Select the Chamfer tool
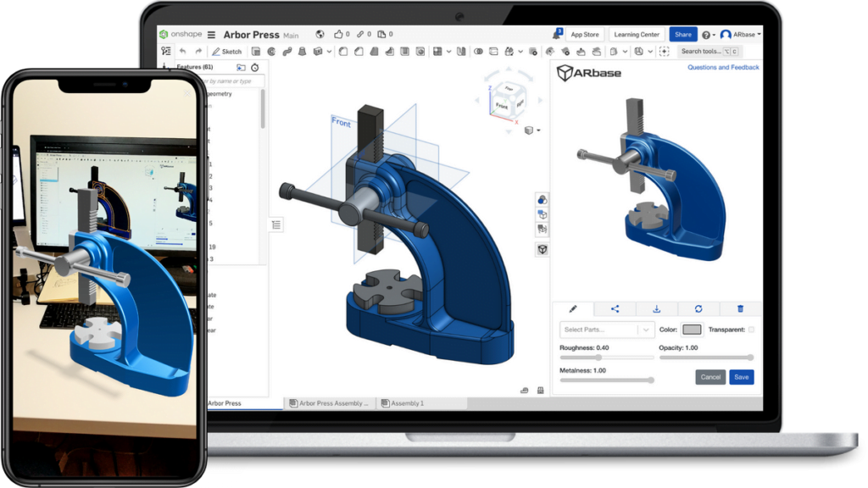 [359, 52]
